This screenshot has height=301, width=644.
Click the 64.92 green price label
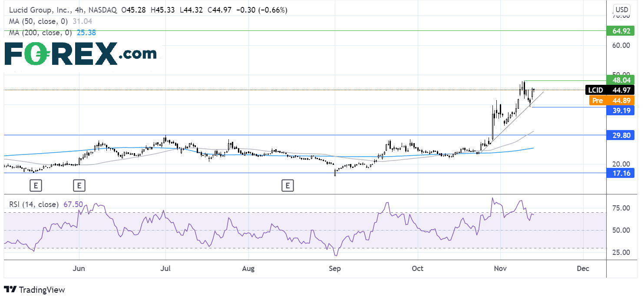tap(620, 31)
